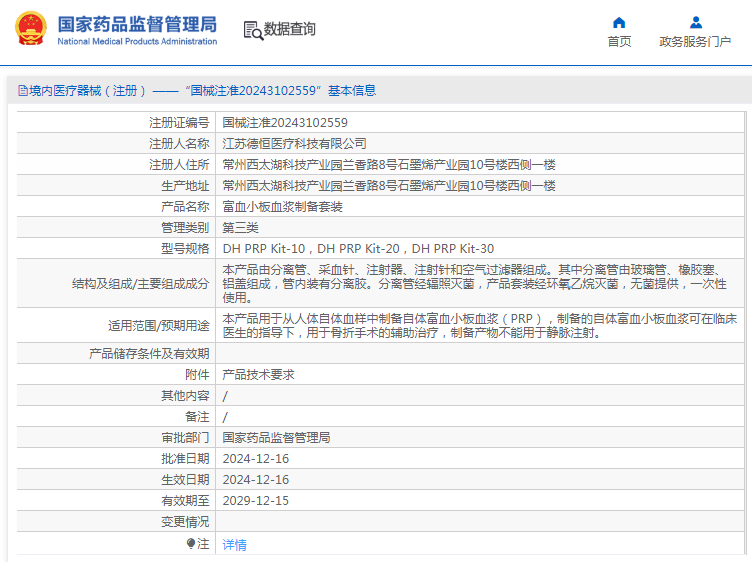Screen dimensions: 752x562
Task: Select registration number 国械注准20243102559 value
Action: coord(285,123)
